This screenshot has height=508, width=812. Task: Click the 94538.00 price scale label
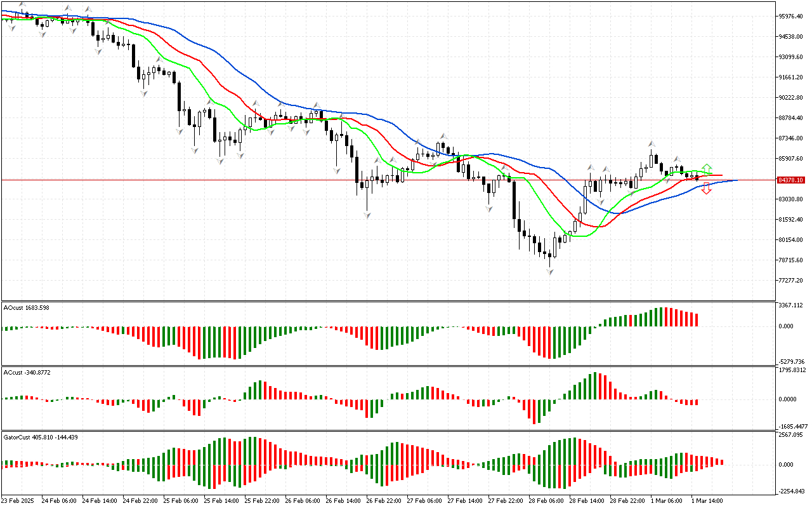click(790, 37)
